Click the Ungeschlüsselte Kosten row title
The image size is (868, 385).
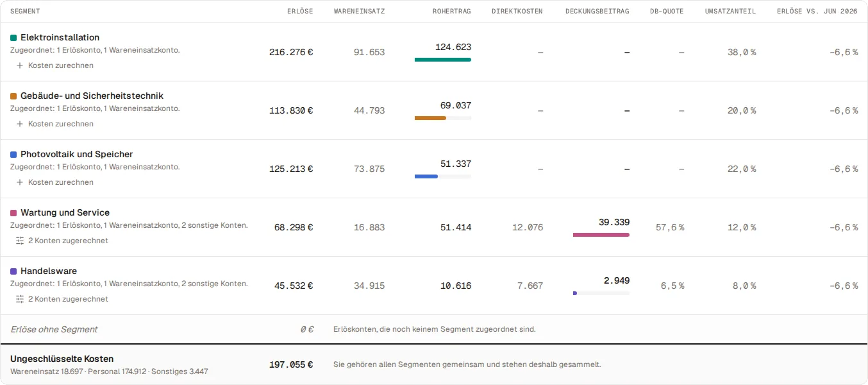62,359
